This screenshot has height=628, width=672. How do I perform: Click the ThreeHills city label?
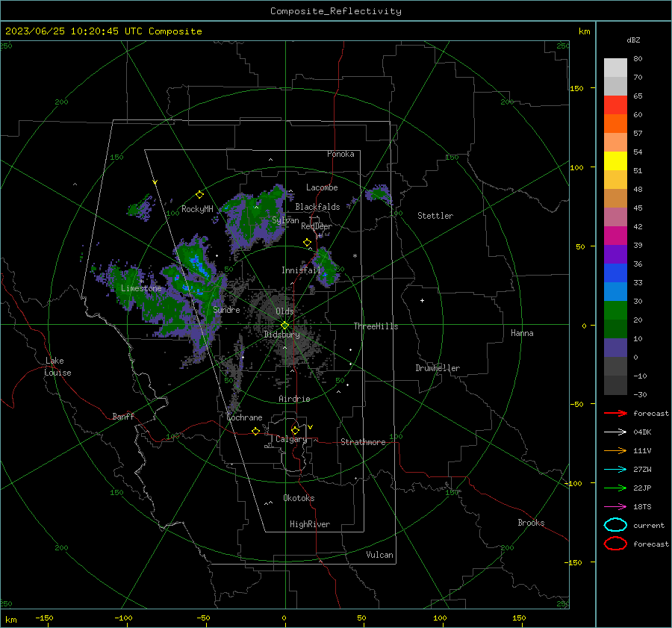click(x=376, y=326)
